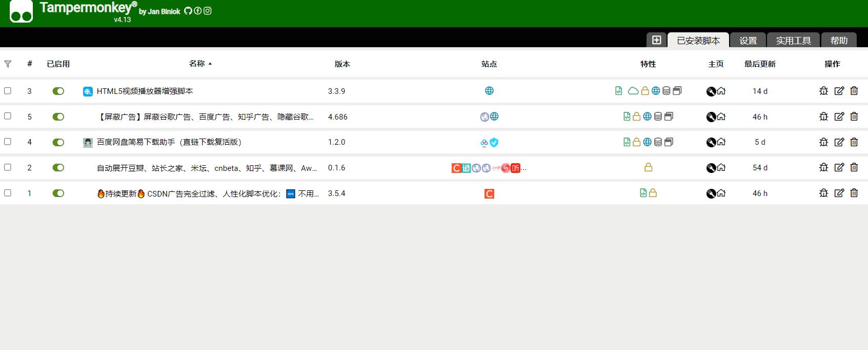
Task: Sort by the 最后更新 column header
Action: [x=760, y=64]
